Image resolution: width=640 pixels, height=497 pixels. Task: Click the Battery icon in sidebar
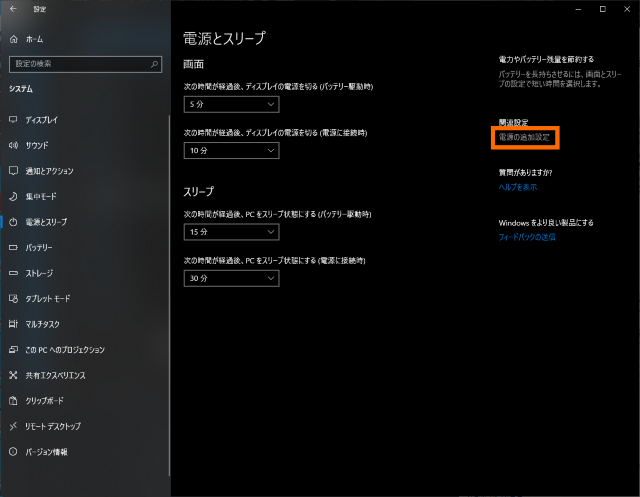pyautogui.click(x=13, y=247)
